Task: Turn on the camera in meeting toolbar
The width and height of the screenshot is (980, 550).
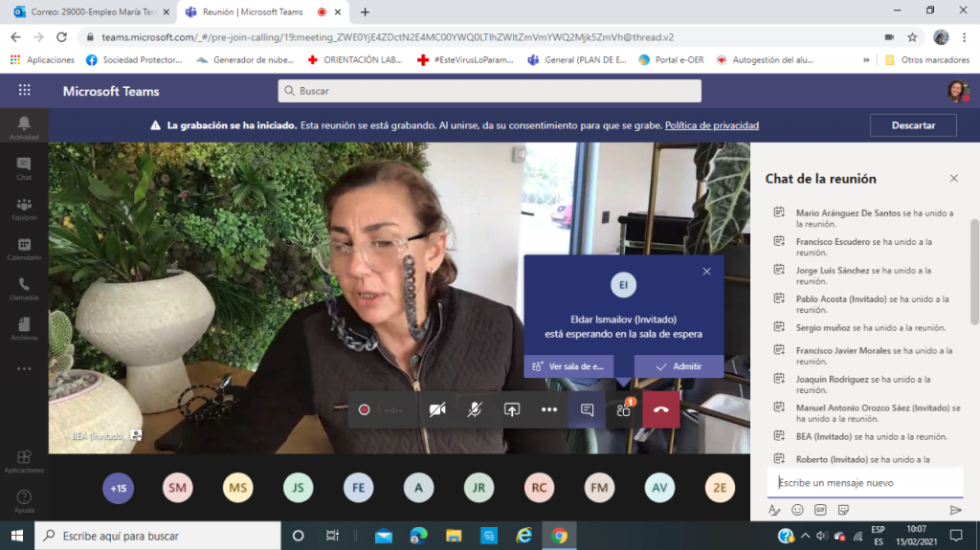Action: [437, 409]
